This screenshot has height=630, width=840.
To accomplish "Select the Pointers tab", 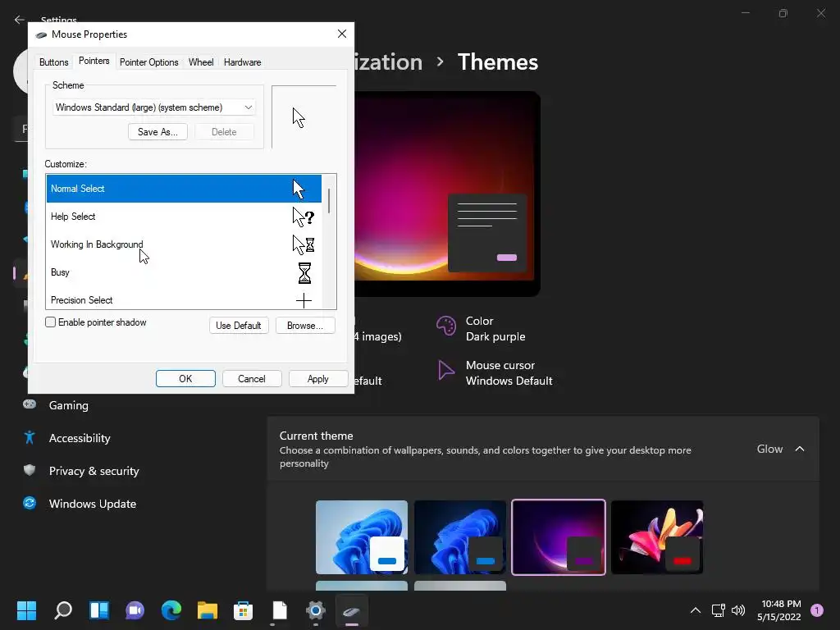I will tap(94, 61).
